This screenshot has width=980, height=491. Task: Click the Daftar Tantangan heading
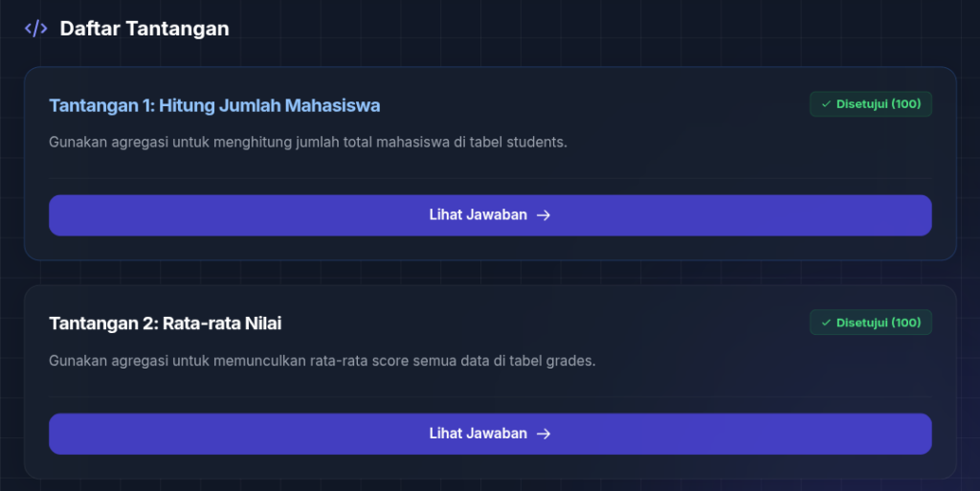pos(145,29)
